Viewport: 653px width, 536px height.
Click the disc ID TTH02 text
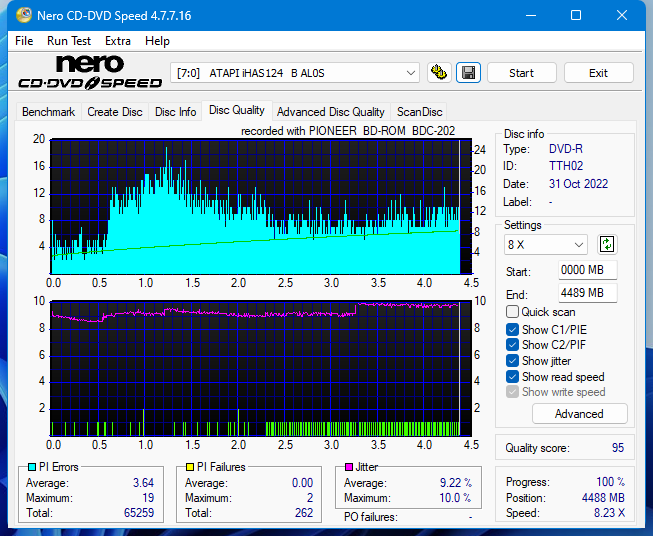566,166
